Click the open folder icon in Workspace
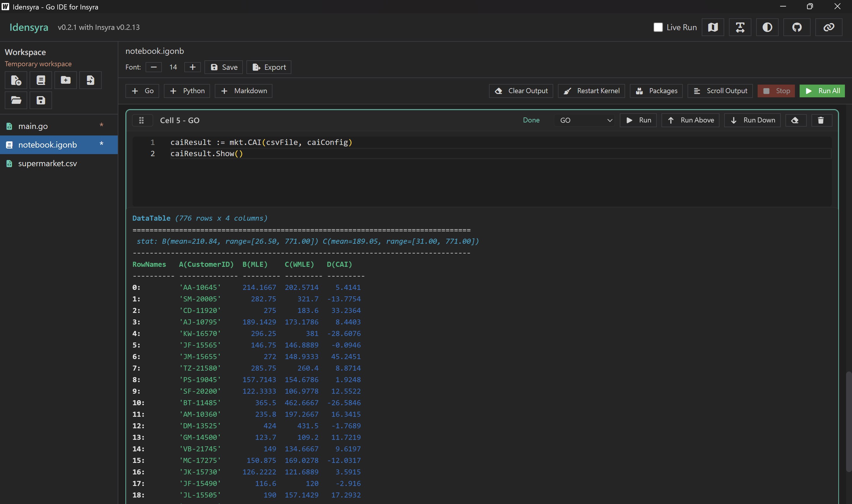Viewport: 852px width, 504px height. pyautogui.click(x=16, y=100)
